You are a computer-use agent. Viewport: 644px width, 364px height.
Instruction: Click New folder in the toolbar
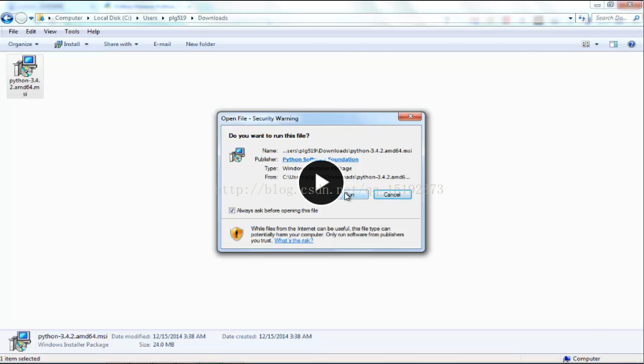point(200,44)
